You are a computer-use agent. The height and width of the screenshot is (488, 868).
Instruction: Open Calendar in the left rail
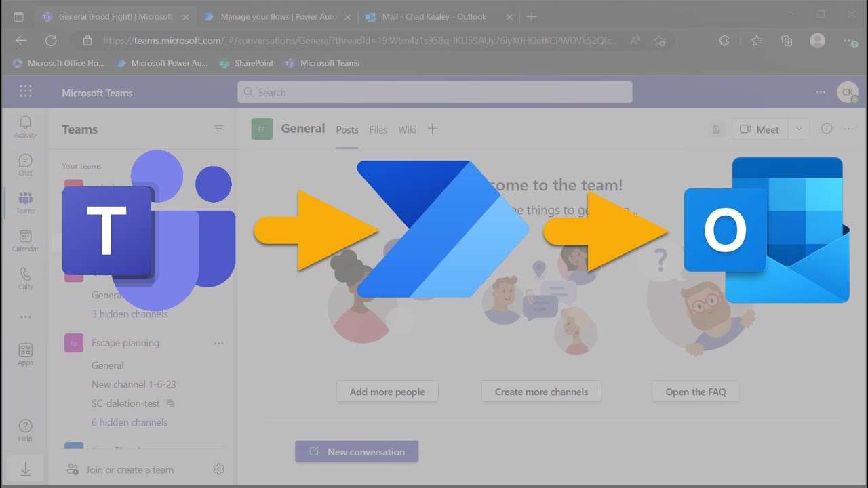(25, 241)
